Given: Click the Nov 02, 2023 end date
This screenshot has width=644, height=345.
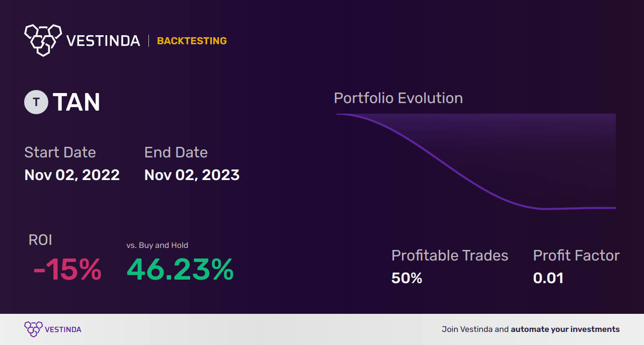Looking at the screenshot, I should tap(192, 175).
